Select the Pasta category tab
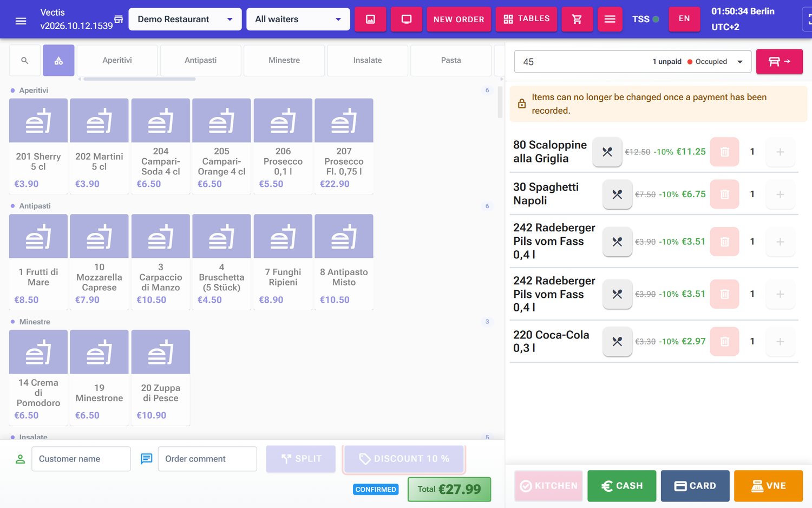 click(451, 61)
